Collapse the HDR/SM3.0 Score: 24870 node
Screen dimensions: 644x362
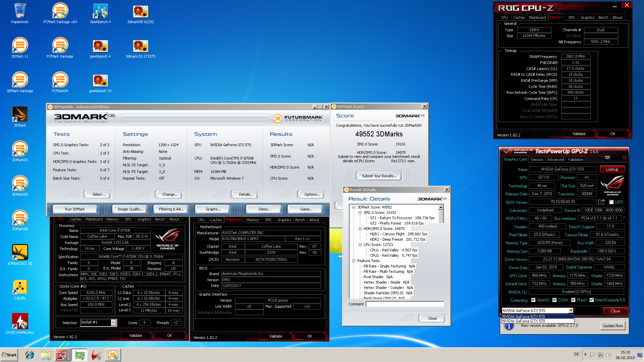(x=360, y=229)
